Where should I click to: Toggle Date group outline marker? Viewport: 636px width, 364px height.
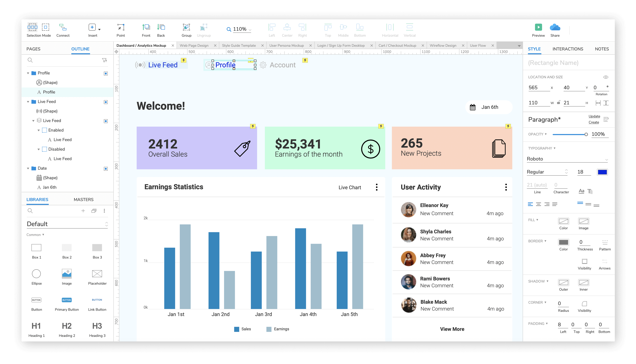tap(106, 169)
